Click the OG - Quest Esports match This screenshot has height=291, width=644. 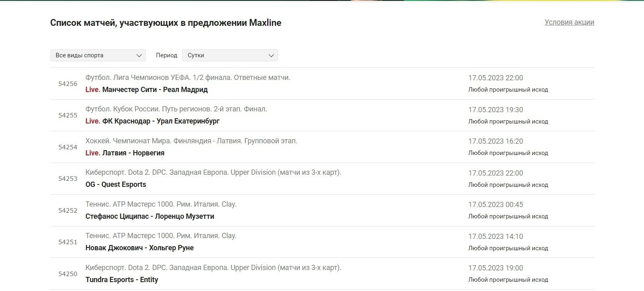pos(116,184)
